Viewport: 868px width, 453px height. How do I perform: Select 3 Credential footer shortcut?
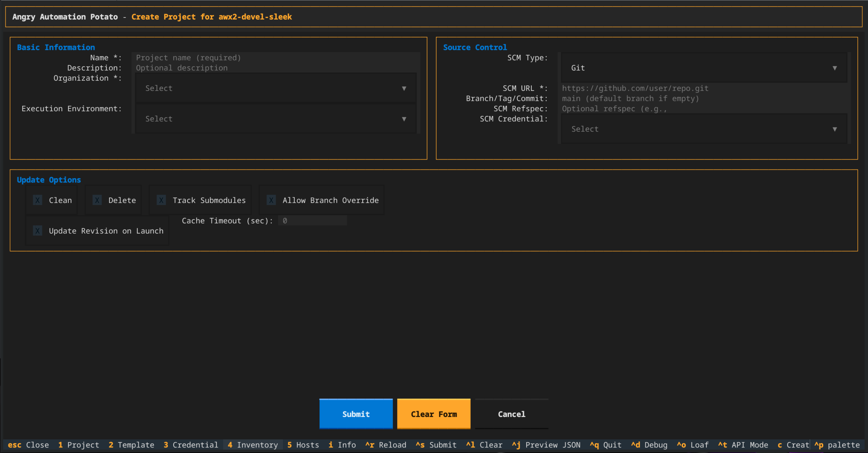pyautogui.click(x=191, y=445)
